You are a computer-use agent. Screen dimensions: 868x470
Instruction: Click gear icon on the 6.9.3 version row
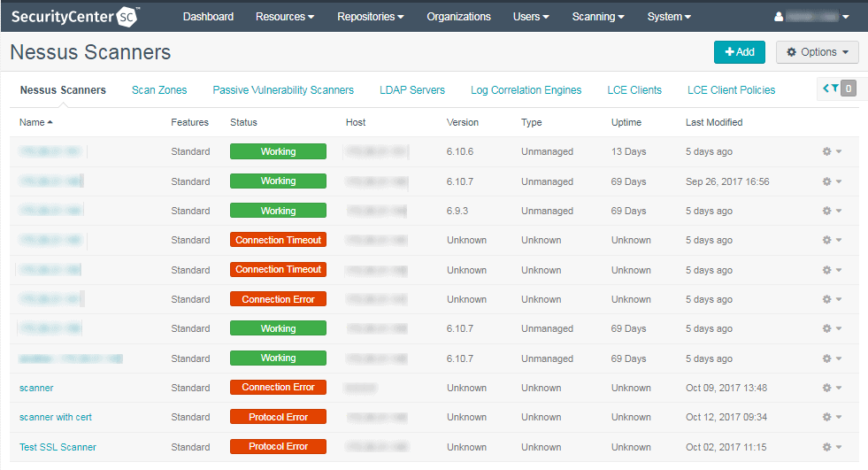point(831,211)
